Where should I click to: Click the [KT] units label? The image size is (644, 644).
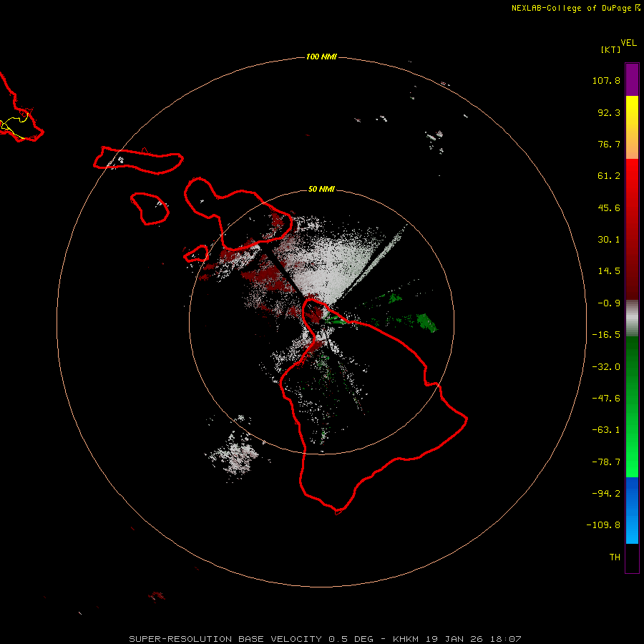610,49
